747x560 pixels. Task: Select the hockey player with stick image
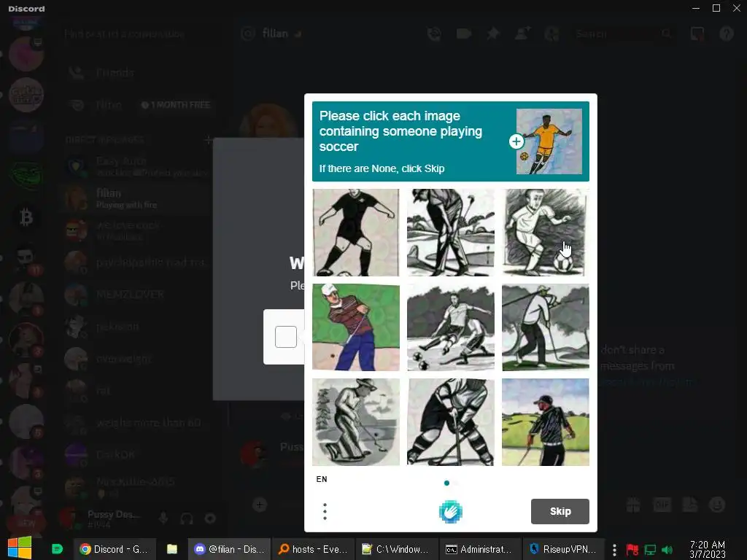click(451, 422)
